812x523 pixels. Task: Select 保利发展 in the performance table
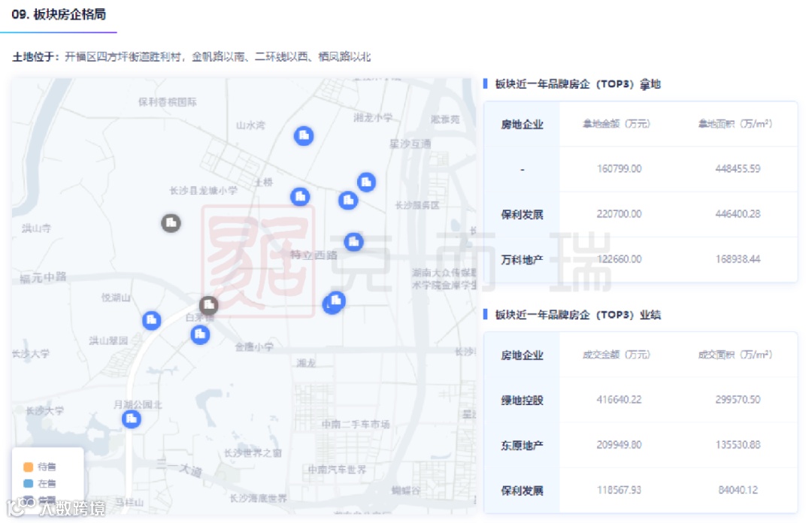tap(522, 491)
